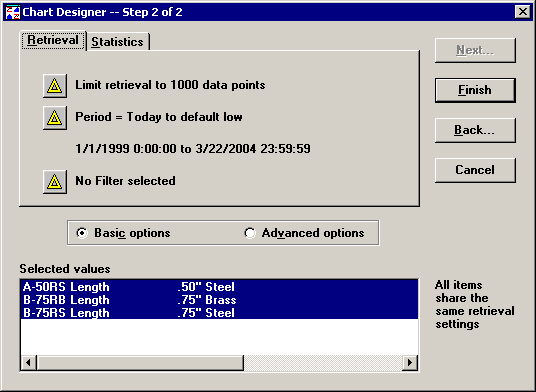Select the Basic options radio button
536x392 pixels.
point(82,233)
